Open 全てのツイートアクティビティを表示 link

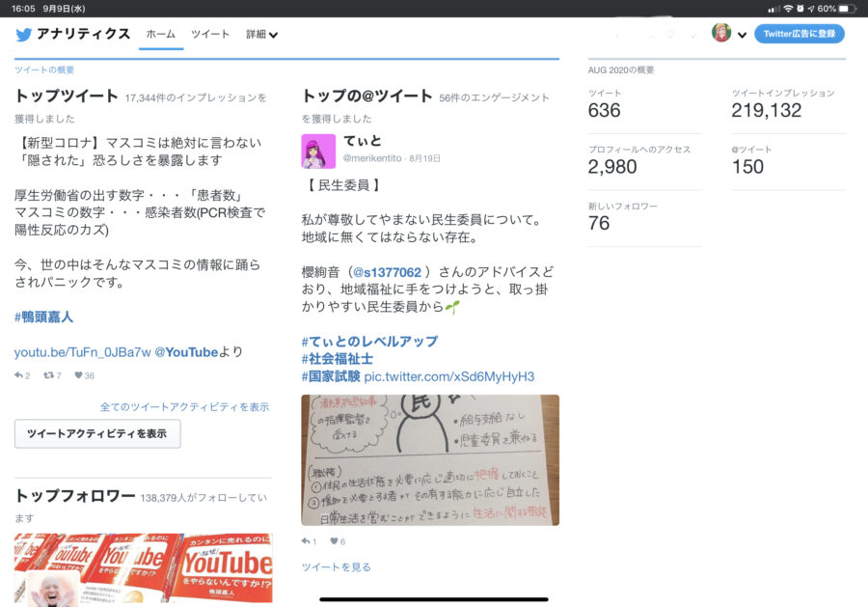click(x=184, y=407)
